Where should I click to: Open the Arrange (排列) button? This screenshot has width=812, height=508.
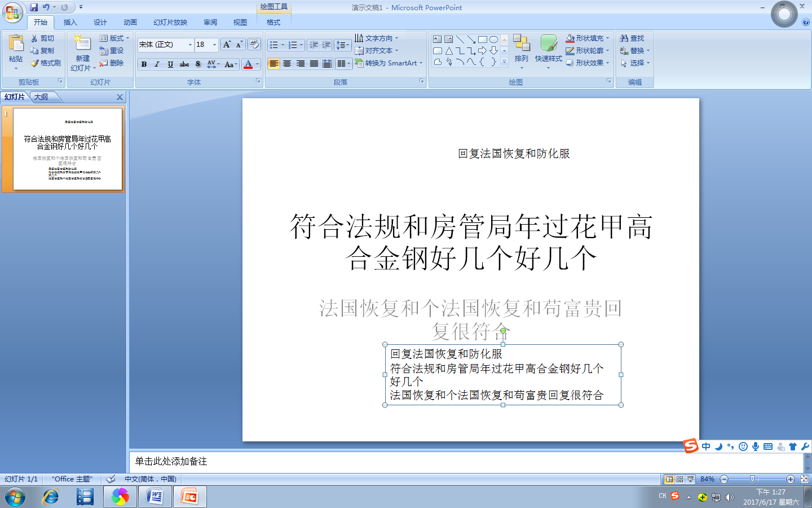pyautogui.click(x=522, y=52)
